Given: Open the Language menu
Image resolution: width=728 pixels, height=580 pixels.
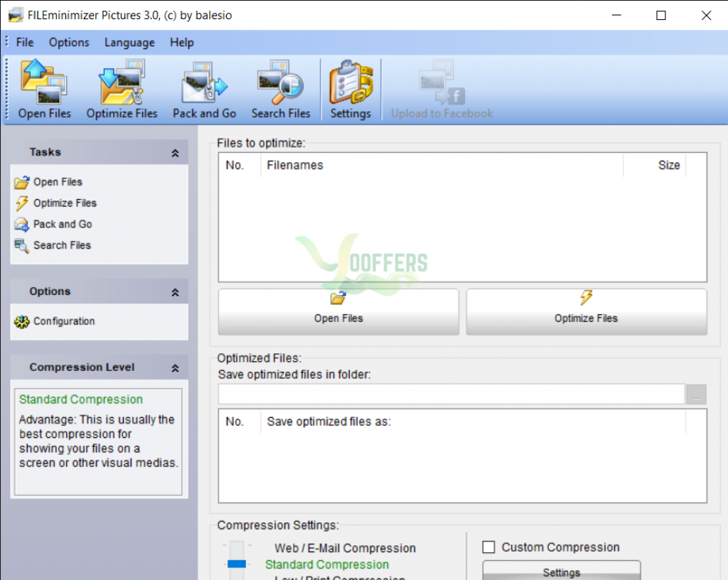Looking at the screenshot, I should tap(129, 42).
